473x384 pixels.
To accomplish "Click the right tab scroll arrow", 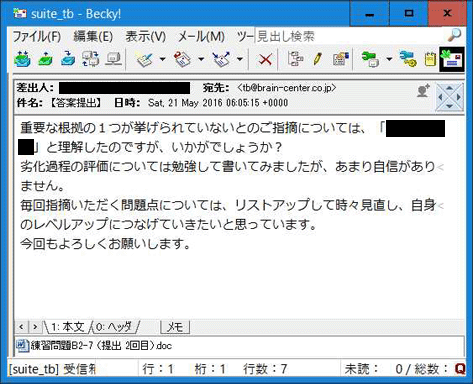I will 35,327.
